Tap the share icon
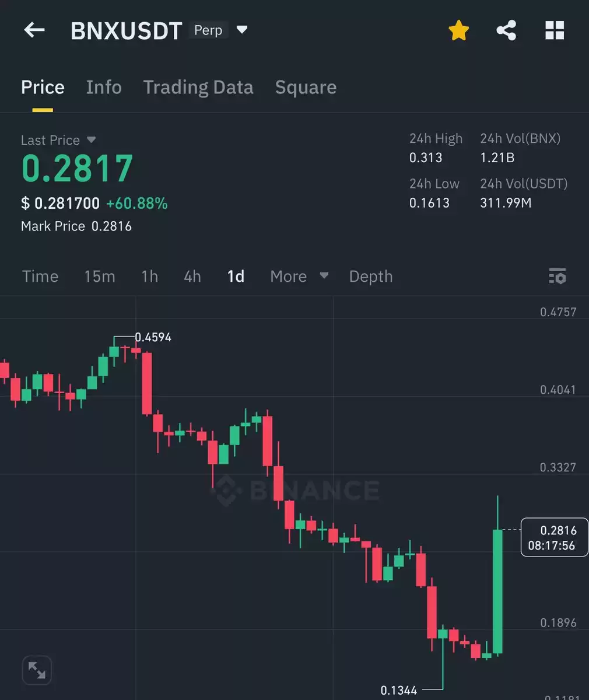This screenshot has width=589, height=700. coord(506,30)
